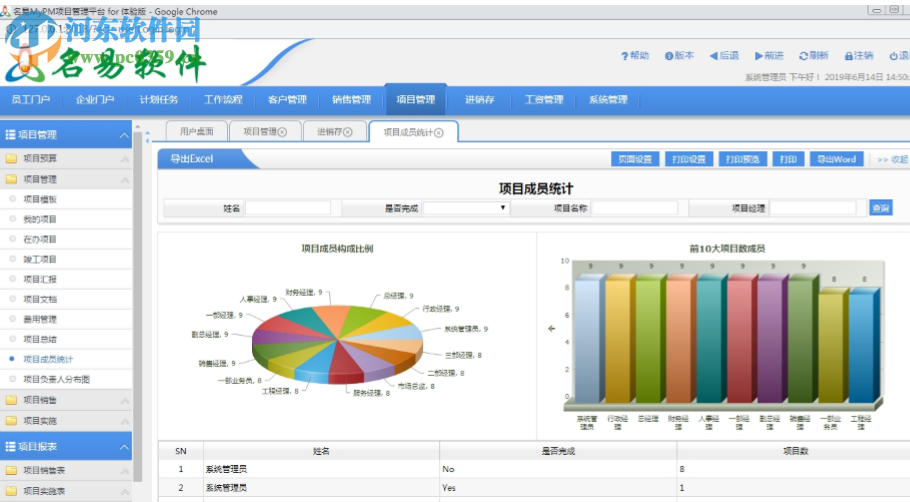Expand the 项目销售 folder chevron
Screen dimensions: 910x502
tap(124, 400)
